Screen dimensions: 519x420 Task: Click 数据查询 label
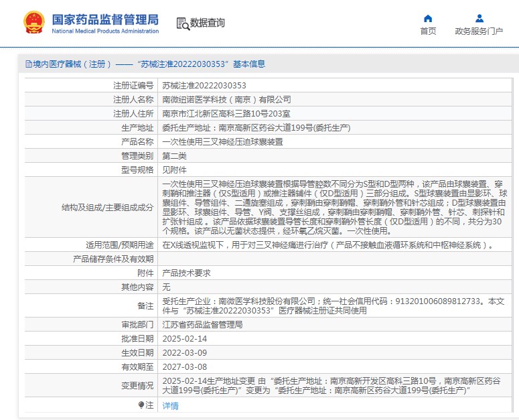(207, 23)
